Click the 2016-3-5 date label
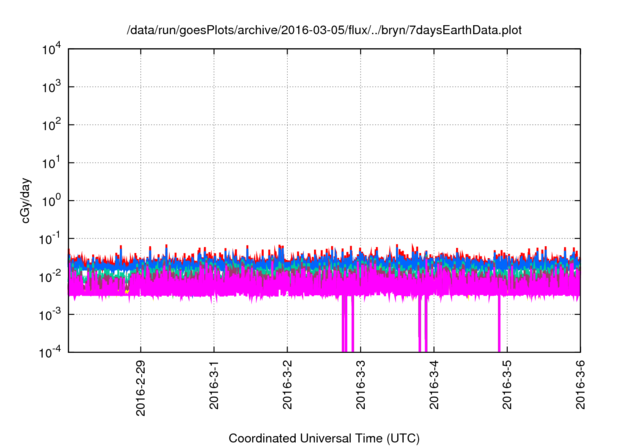This screenshot has height=448, width=640. pos(507,384)
